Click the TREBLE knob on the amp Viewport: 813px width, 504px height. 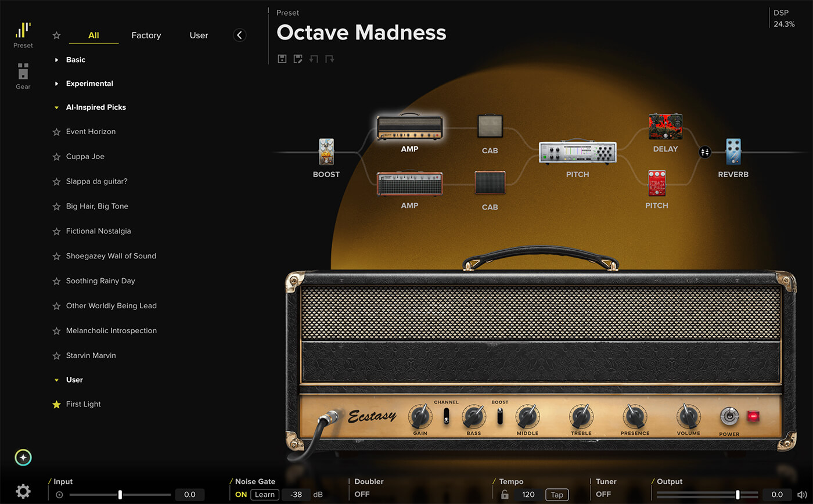pyautogui.click(x=581, y=416)
